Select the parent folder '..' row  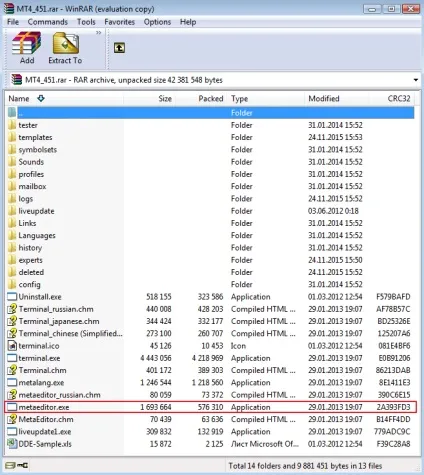pyautogui.click(x=210, y=113)
